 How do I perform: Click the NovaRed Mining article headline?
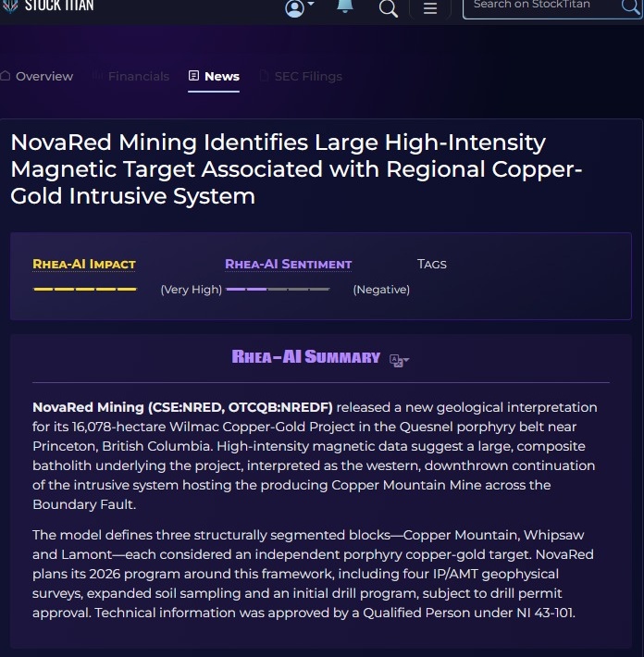coord(296,168)
